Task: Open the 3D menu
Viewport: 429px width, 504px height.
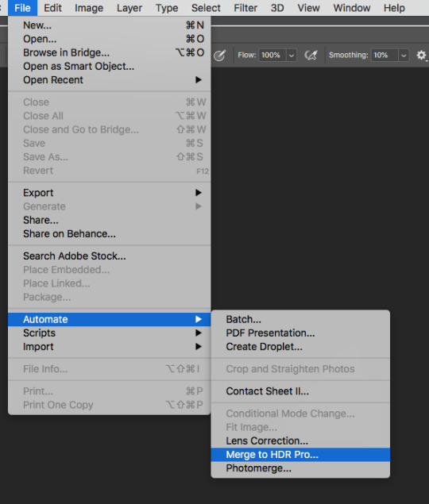Action: click(277, 8)
